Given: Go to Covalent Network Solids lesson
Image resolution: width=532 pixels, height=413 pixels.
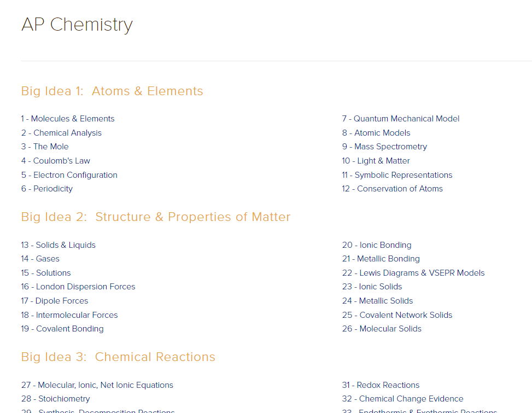Looking at the screenshot, I should coord(397,315).
